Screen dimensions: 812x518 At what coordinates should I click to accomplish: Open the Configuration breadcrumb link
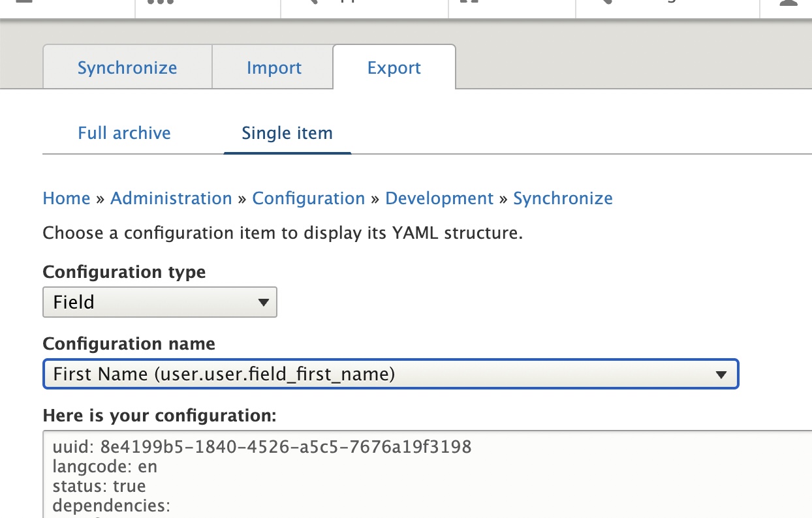tap(309, 198)
